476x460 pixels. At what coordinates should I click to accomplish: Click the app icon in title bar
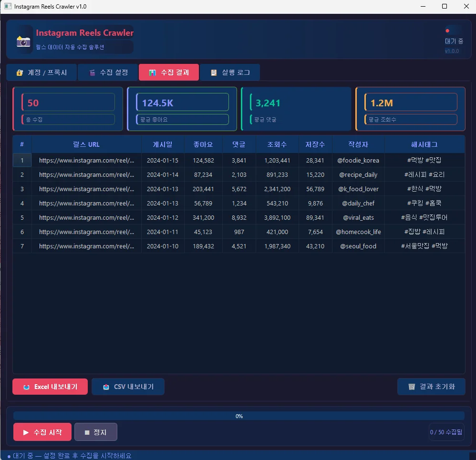[x=8, y=6]
